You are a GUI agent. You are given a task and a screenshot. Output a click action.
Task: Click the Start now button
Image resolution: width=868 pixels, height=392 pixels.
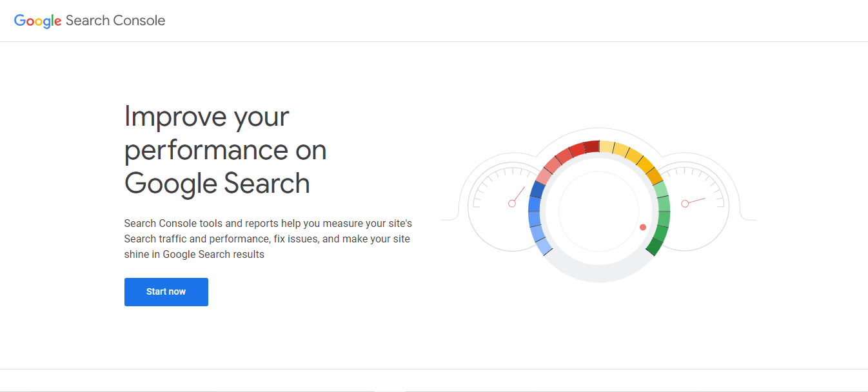(x=166, y=292)
